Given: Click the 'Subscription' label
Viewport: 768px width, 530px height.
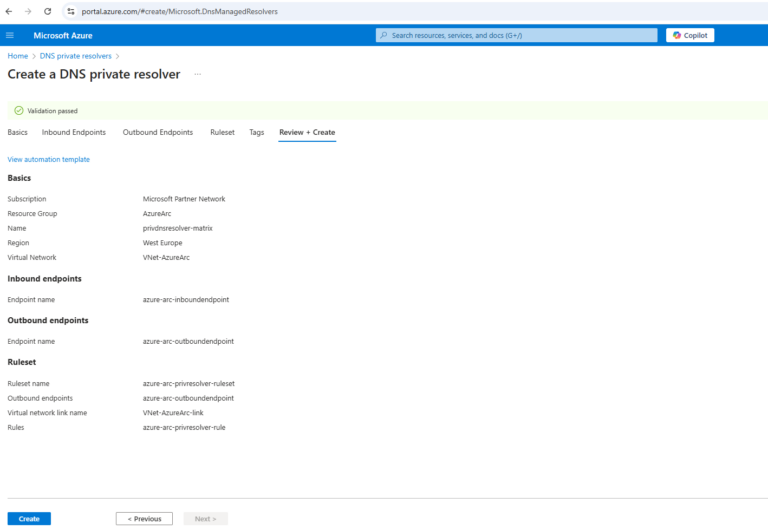Looking at the screenshot, I should coord(27,199).
